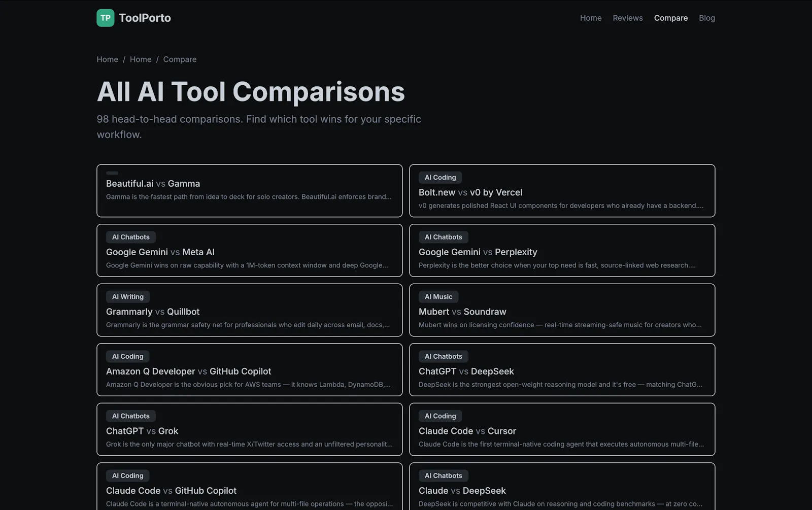Image resolution: width=812 pixels, height=510 pixels.
Task: Click 'Grok is the only major chatbot' text
Action: [249, 444]
